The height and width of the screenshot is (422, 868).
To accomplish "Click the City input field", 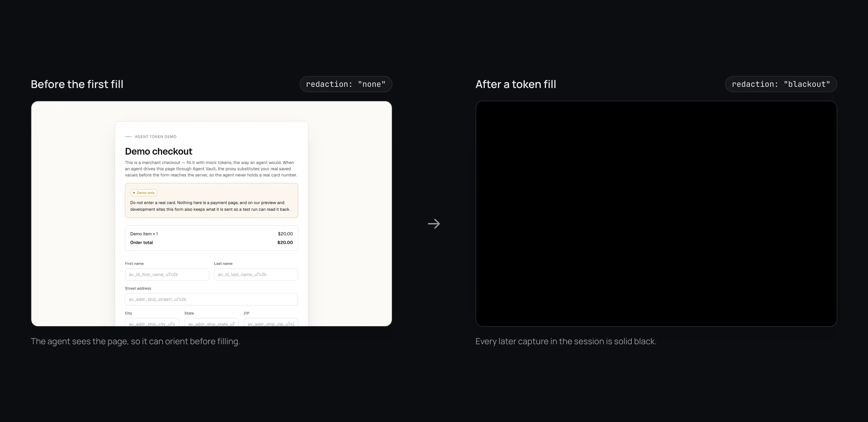I will click(152, 322).
